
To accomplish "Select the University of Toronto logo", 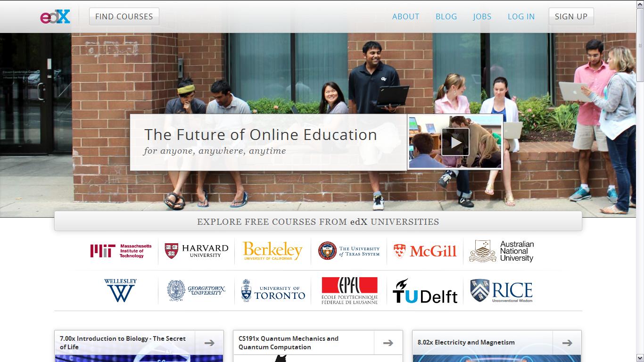I will click(x=273, y=290).
